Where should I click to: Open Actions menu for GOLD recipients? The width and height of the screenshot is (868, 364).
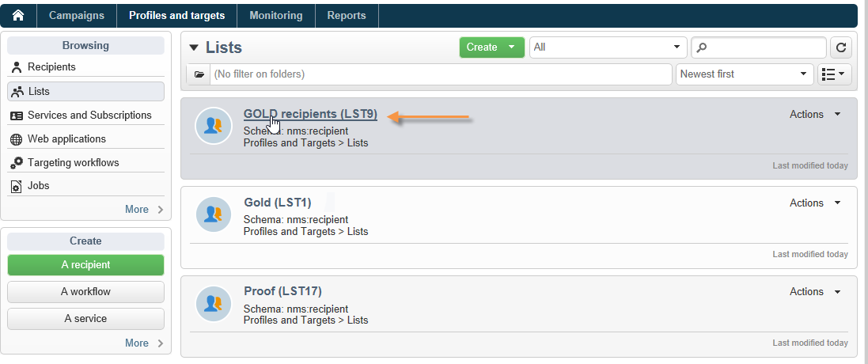[815, 115]
